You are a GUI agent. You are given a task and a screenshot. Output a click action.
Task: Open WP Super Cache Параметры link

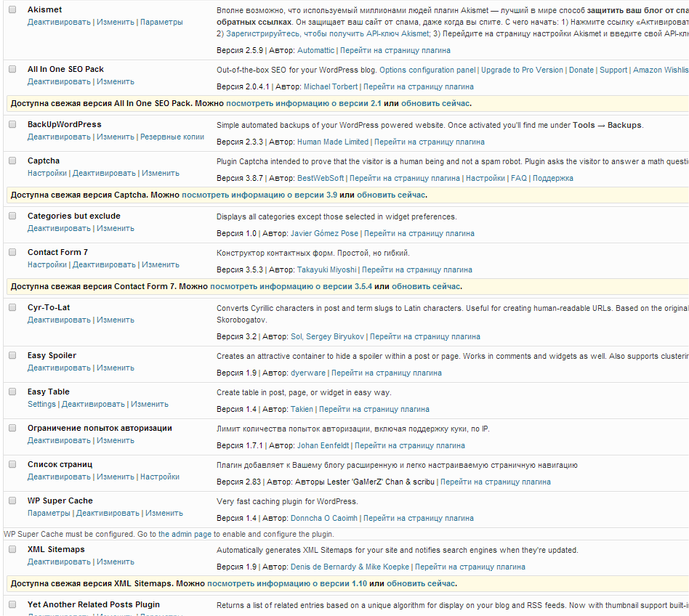(49, 514)
